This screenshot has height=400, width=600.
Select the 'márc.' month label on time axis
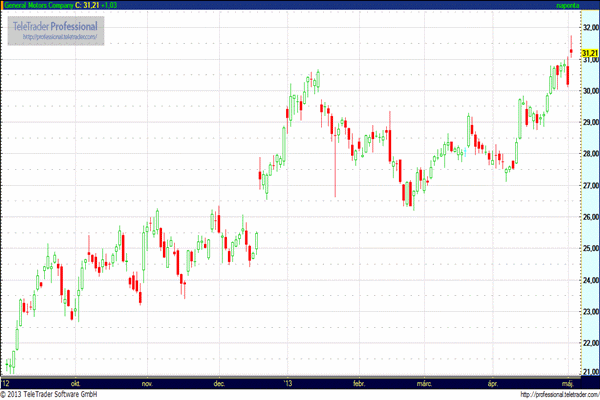[423, 382]
